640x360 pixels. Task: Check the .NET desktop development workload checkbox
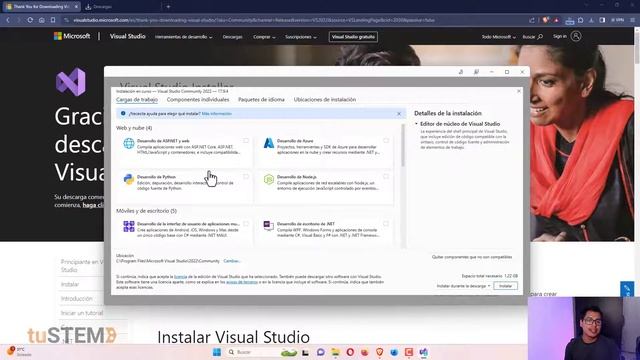point(386,224)
